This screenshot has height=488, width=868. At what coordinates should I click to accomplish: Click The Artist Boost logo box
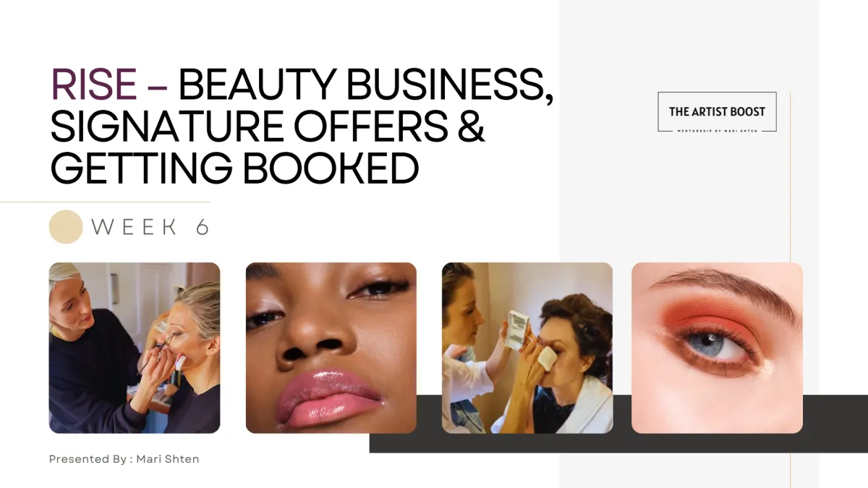point(717,112)
